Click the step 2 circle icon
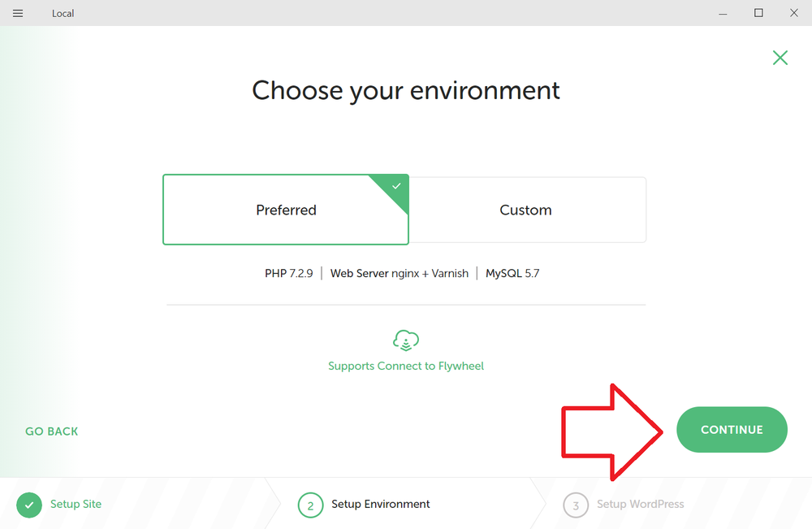Image resolution: width=812 pixels, height=529 pixels. tap(310, 505)
